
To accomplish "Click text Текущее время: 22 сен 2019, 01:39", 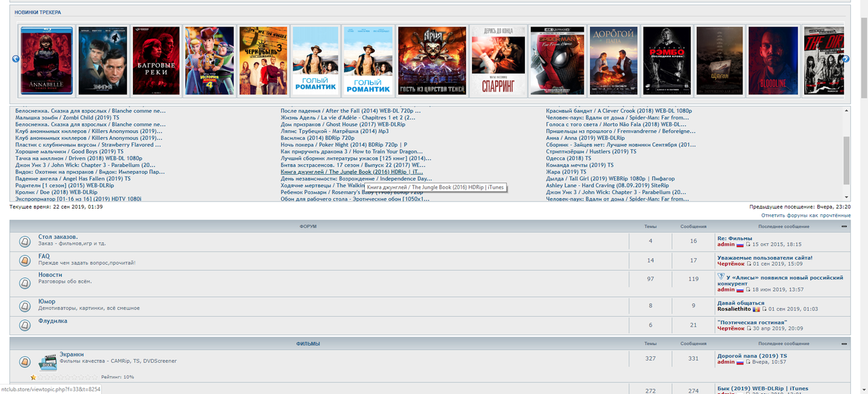I will (56, 206).
